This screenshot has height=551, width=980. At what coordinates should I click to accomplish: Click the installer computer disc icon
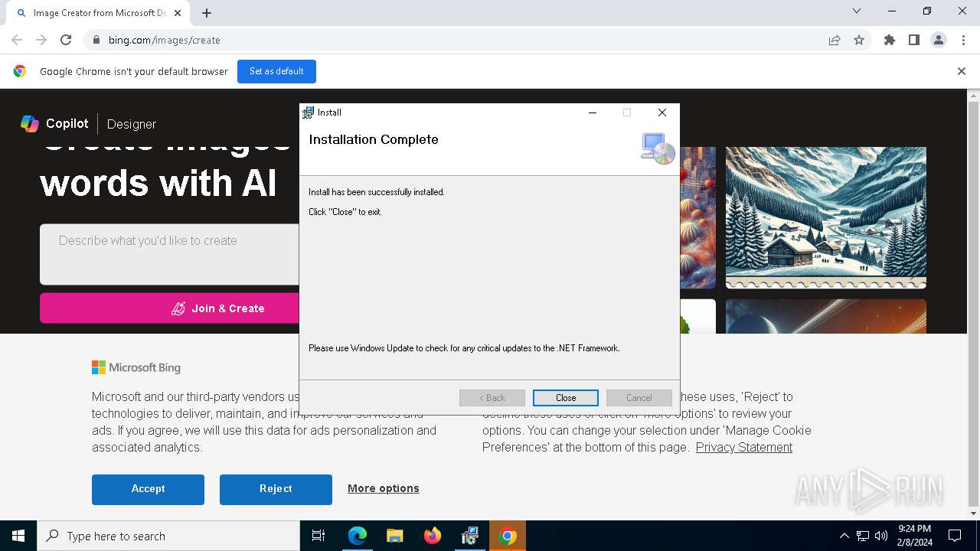(x=658, y=148)
